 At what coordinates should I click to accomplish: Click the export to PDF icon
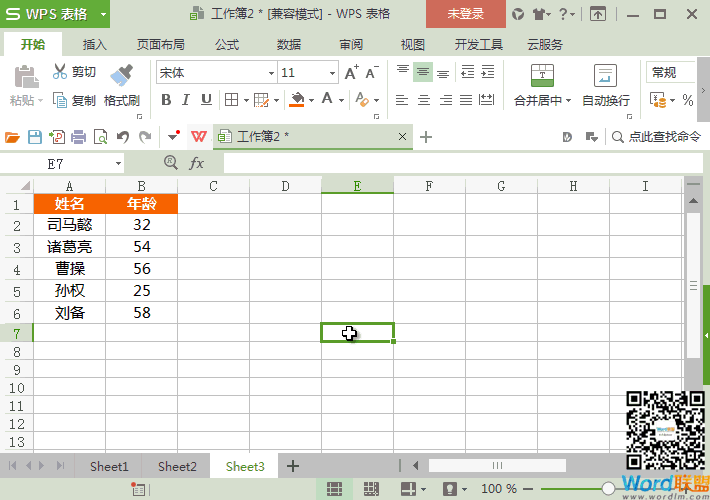coord(57,137)
